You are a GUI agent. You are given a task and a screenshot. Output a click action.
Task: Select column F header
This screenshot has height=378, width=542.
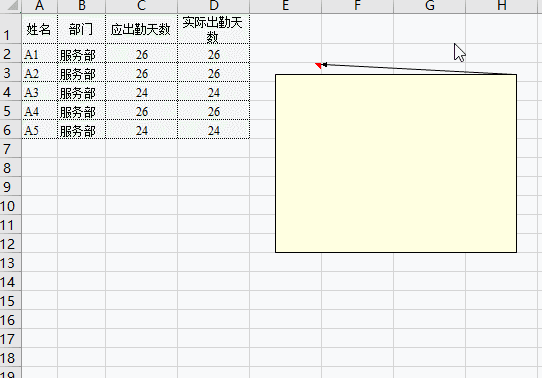[x=357, y=6]
